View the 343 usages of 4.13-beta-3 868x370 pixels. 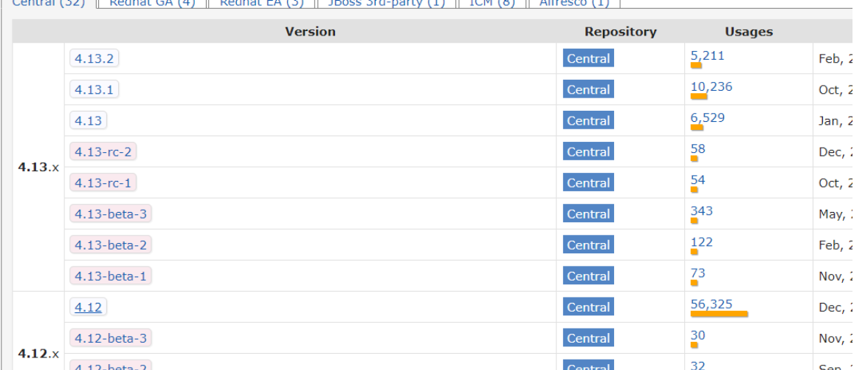[702, 211]
